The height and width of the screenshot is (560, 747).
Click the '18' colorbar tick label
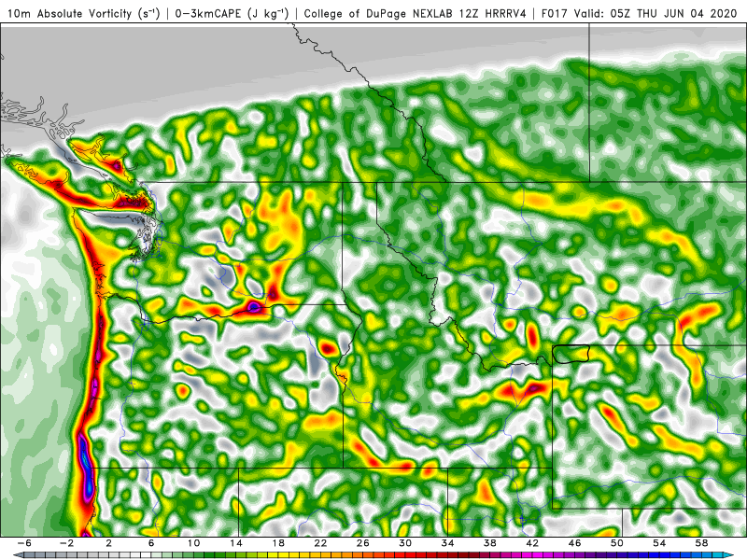pos(278,543)
